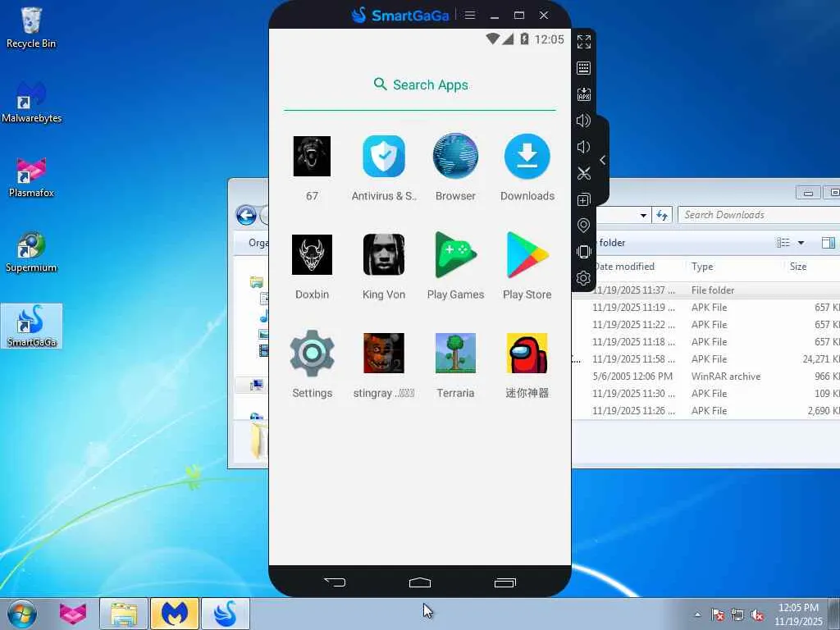Image resolution: width=840 pixels, height=630 pixels.
Task: Click the Search Downloads field in Explorer
Action: pyautogui.click(x=759, y=215)
